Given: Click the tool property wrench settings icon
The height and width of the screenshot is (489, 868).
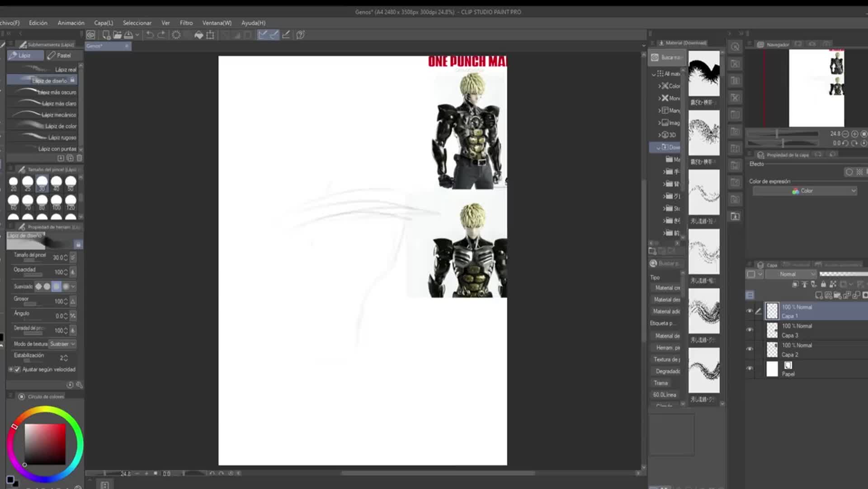Looking at the screenshot, I should click(x=80, y=385).
